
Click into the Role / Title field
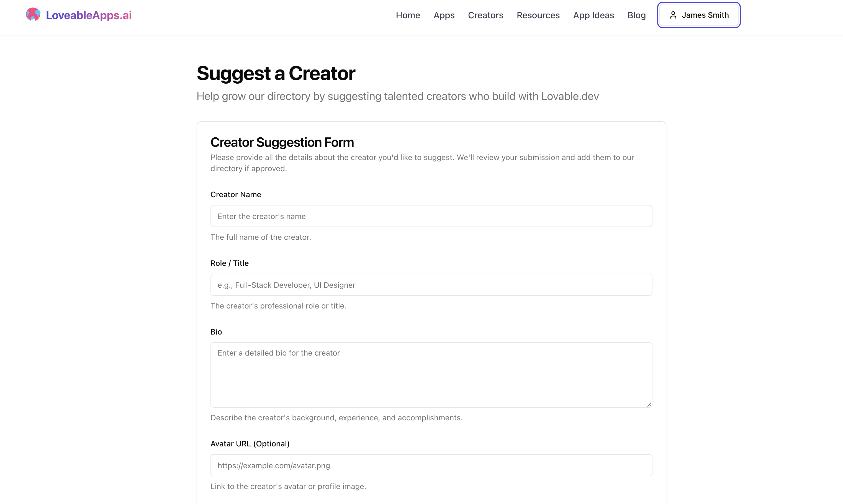(x=431, y=285)
